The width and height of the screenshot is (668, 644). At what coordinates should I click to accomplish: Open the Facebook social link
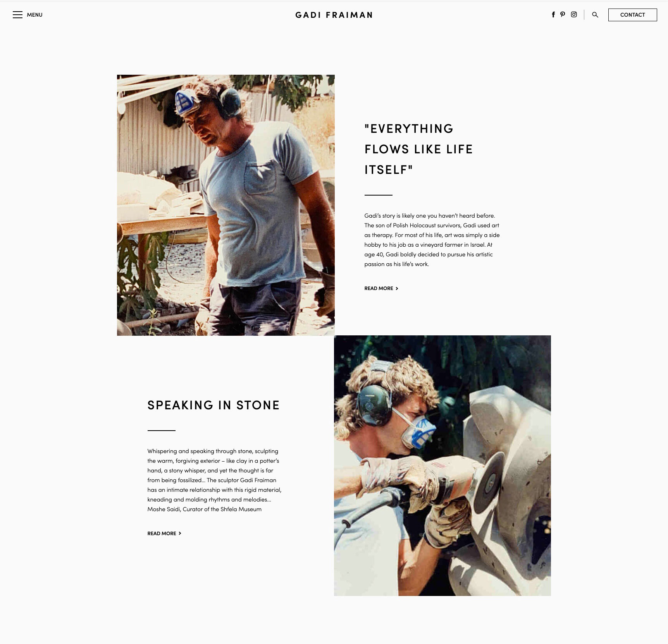click(x=553, y=15)
